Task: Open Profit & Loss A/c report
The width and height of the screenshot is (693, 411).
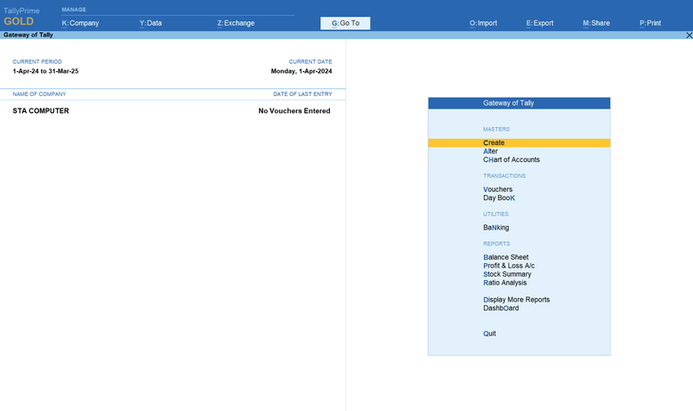Action: (509, 266)
